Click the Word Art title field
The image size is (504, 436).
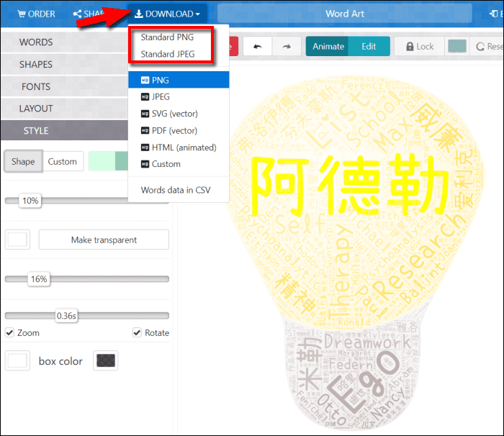point(345,14)
